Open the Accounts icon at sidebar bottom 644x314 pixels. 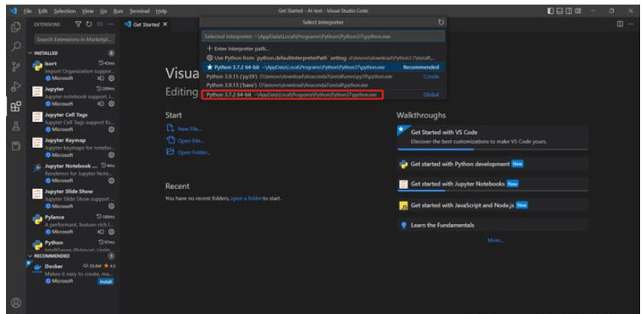click(x=16, y=303)
